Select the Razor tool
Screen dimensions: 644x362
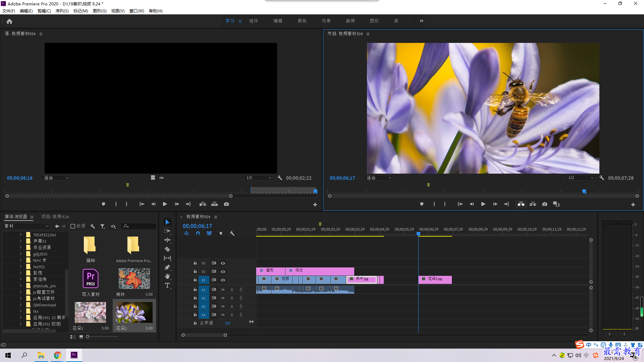point(167,249)
